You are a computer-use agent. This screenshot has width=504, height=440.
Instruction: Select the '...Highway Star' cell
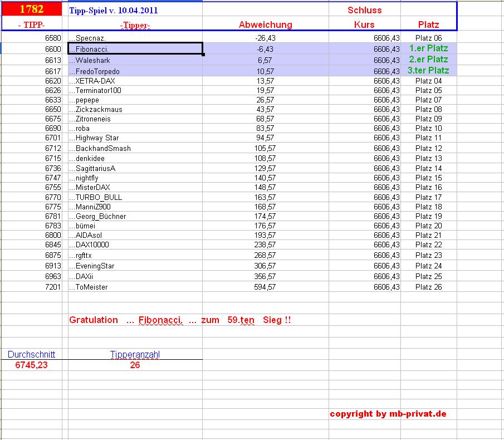(135, 138)
